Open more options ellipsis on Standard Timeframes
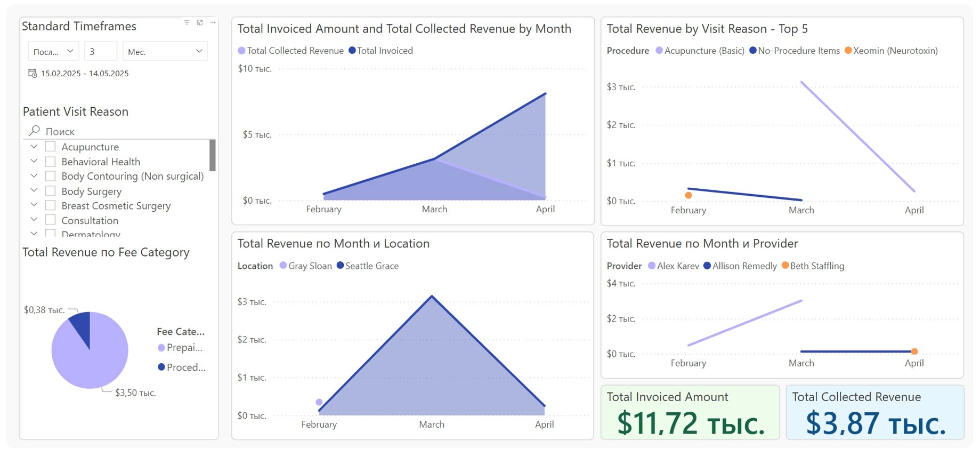The width and height of the screenshot is (980, 456). (213, 22)
